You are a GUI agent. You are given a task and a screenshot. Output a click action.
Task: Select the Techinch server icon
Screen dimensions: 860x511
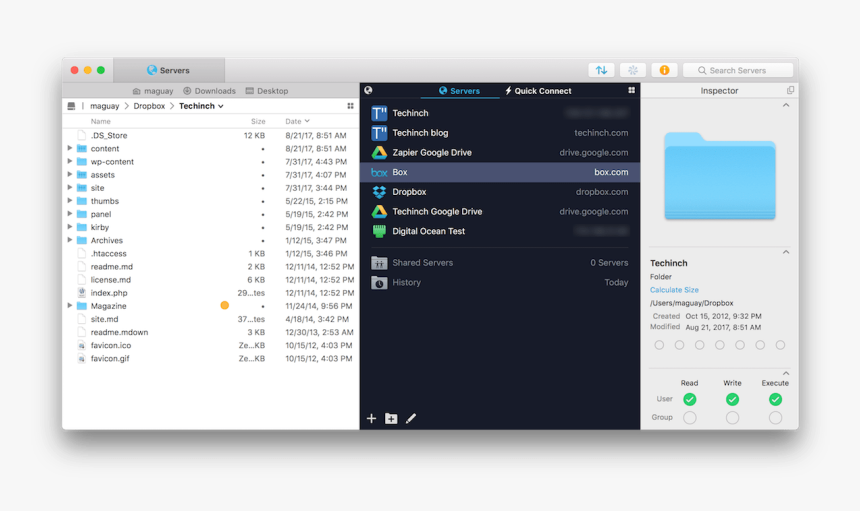pos(379,113)
